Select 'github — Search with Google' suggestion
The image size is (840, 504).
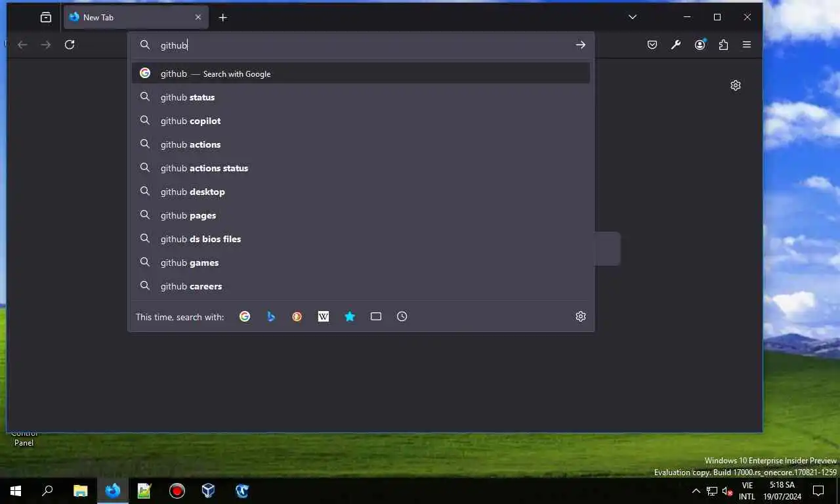(361, 73)
